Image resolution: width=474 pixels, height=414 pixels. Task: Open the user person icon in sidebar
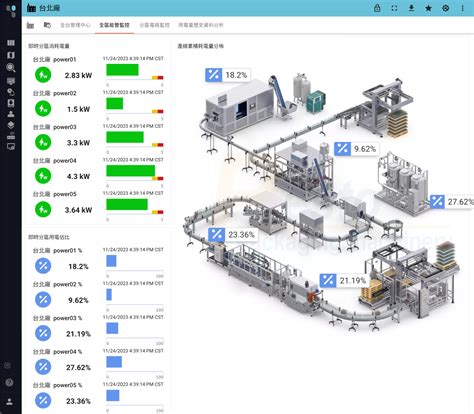[x=11, y=114]
